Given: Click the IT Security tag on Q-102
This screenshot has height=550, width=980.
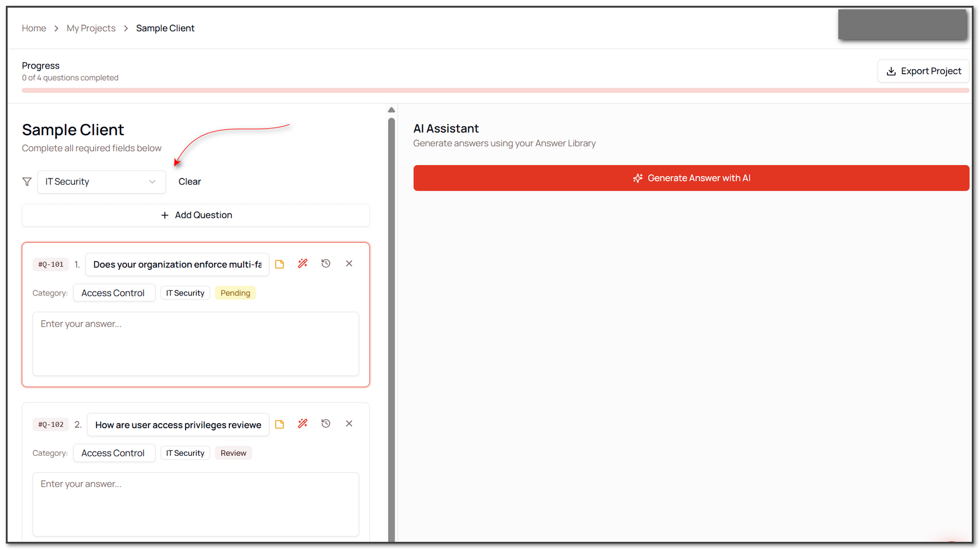Looking at the screenshot, I should tap(185, 453).
